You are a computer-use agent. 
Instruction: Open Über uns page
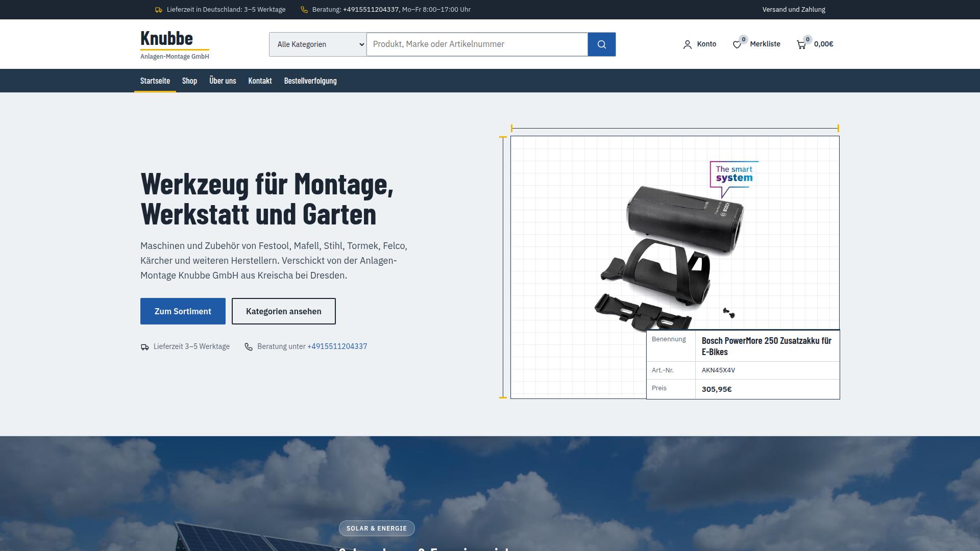coord(223,81)
